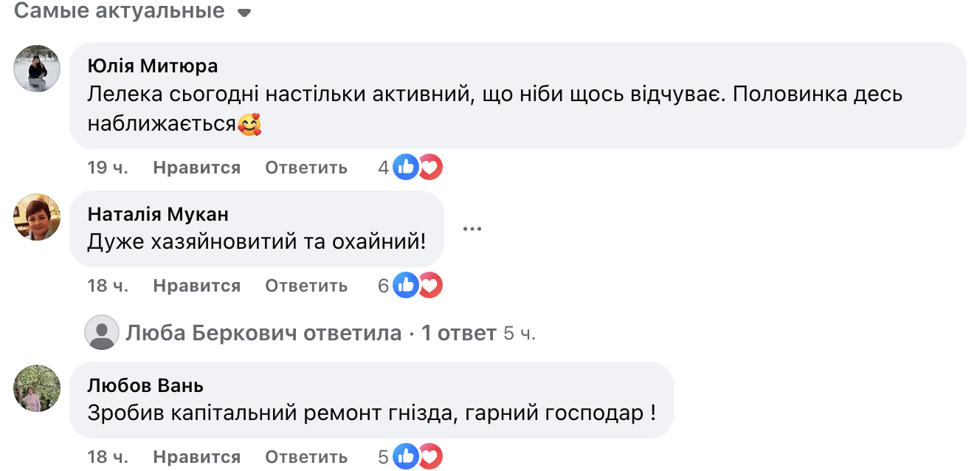This screenshot has width=980, height=471.
Task: Reply to Юлія Митюра's comment
Action: (x=306, y=168)
